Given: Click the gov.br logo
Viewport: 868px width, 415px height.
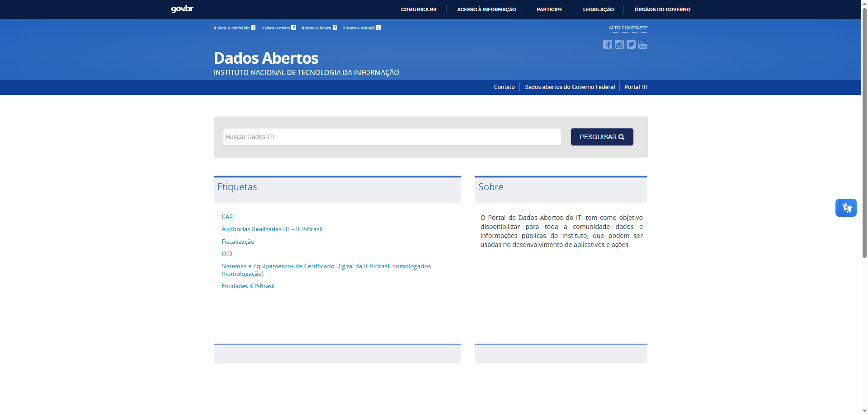Looking at the screenshot, I should point(182,9).
